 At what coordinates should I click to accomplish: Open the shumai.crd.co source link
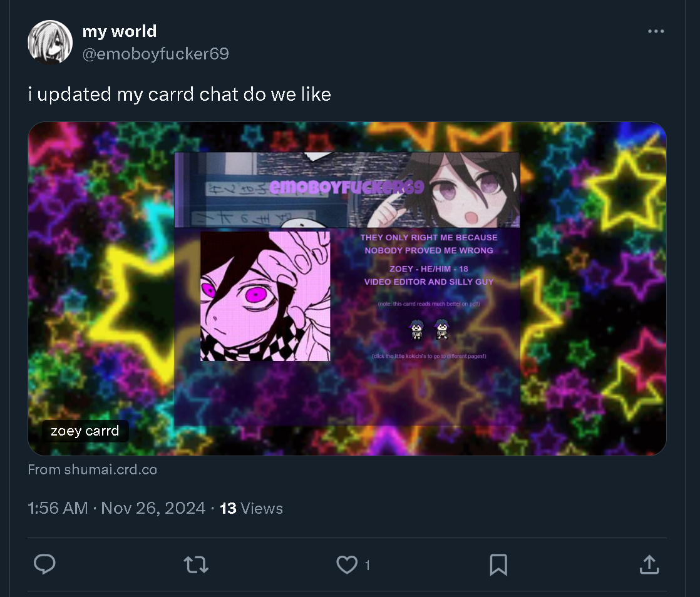point(93,469)
